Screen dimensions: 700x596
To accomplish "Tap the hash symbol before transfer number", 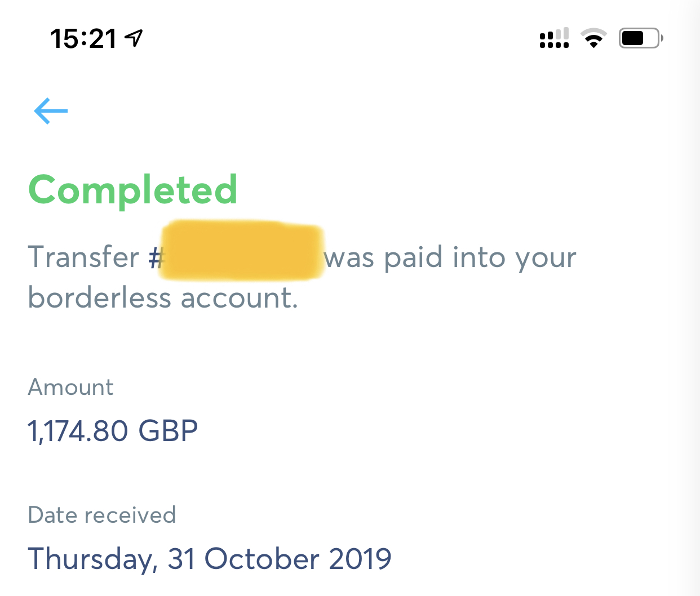I will tap(156, 258).
